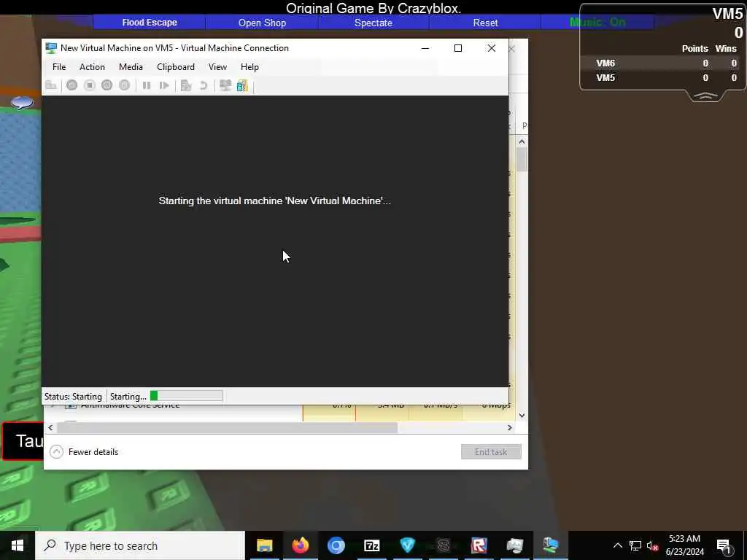
Task: Click Task Manager scroll up arrow
Action: (x=522, y=141)
